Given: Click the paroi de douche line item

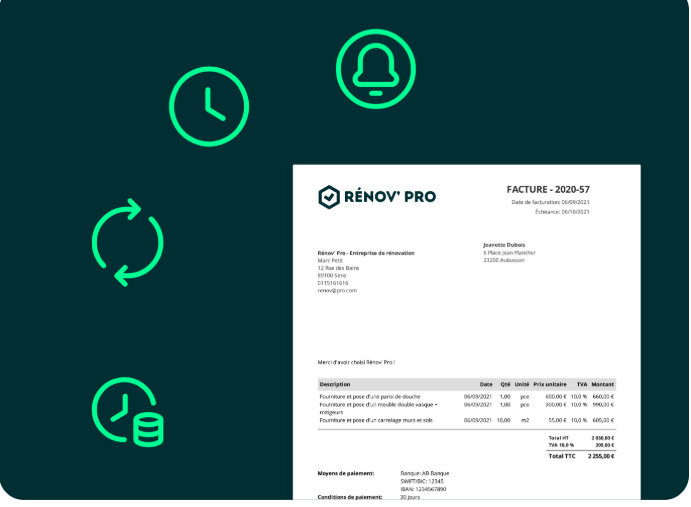Looking at the screenshot, I should 369,396.
